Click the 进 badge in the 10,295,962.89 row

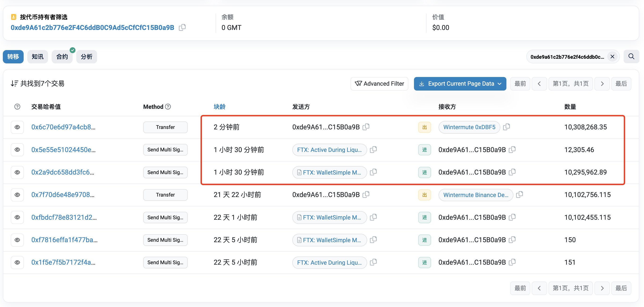(424, 172)
